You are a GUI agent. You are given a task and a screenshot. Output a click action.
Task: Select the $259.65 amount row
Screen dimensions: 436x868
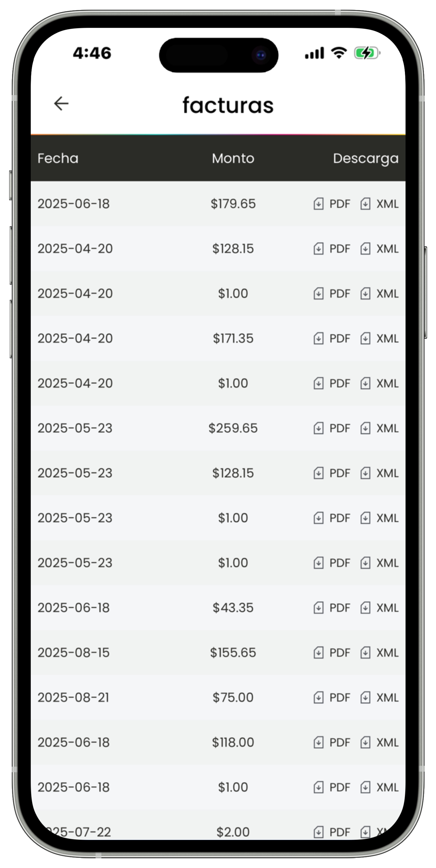tap(218, 428)
